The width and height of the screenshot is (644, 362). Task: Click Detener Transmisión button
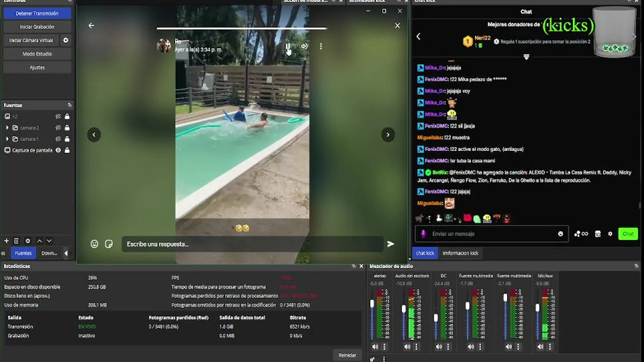pyautogui.click(x=37, y=14)
